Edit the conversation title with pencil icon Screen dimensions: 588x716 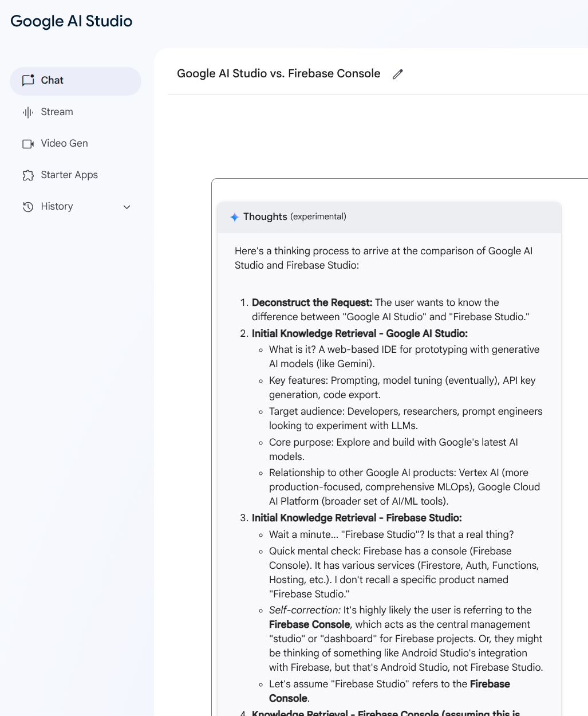397,74
